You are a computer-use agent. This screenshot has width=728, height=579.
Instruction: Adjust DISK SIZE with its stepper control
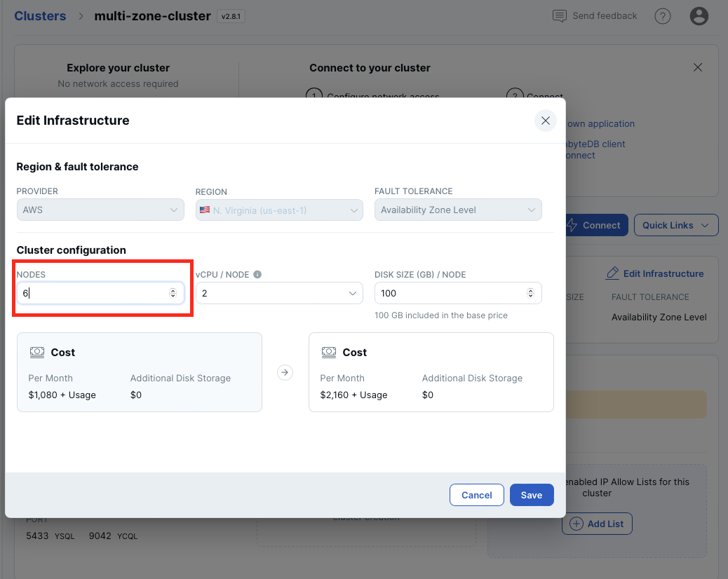pos(531,292)
